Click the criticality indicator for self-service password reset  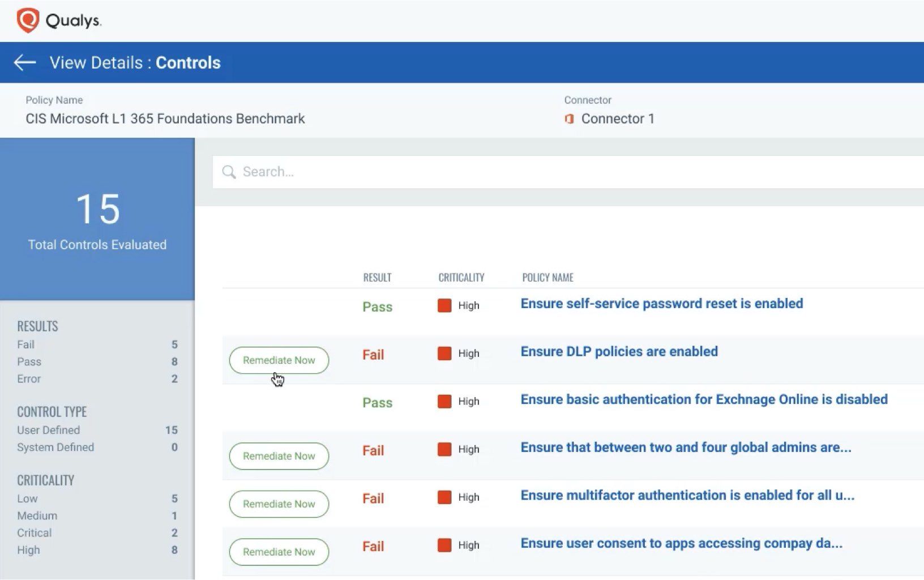444,305
